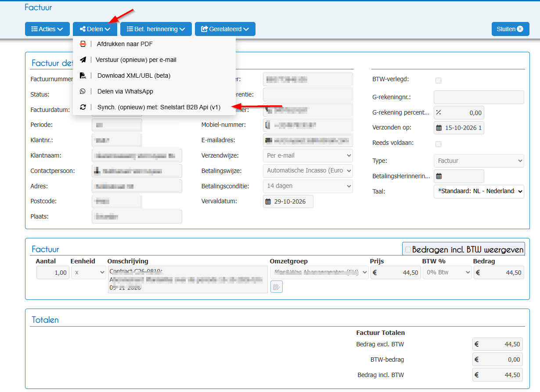The height and width of the screenshot is (392, 540).
Task: Open the Acties button menu
Action: coord(47,29)
